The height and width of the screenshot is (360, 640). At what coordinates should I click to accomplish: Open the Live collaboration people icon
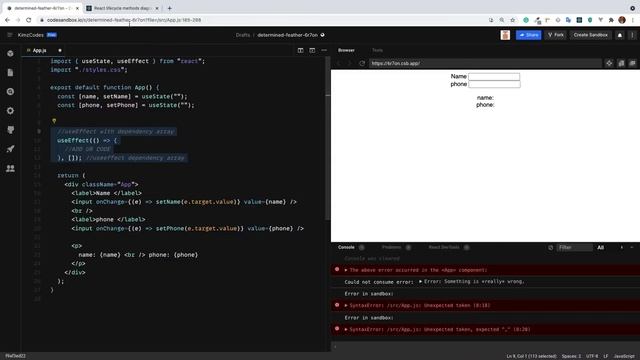(x=10, y=168)
